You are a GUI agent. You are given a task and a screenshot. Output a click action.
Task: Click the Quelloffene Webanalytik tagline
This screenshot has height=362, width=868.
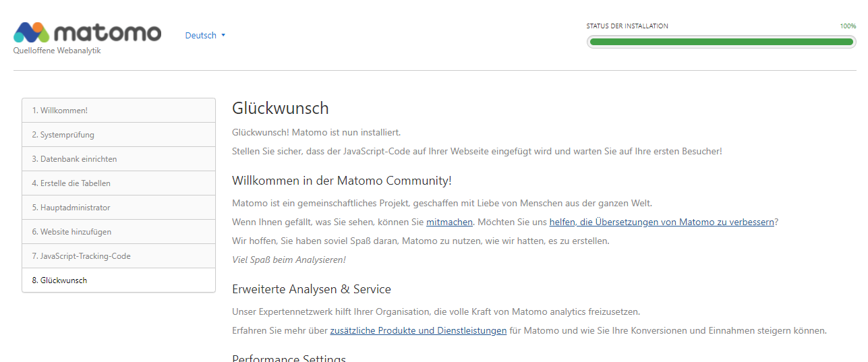point(57,51)
